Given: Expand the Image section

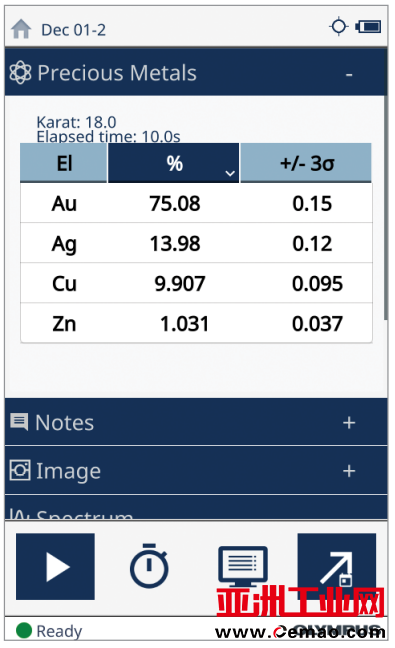Looking at the screenshot, I should (349, 471).
